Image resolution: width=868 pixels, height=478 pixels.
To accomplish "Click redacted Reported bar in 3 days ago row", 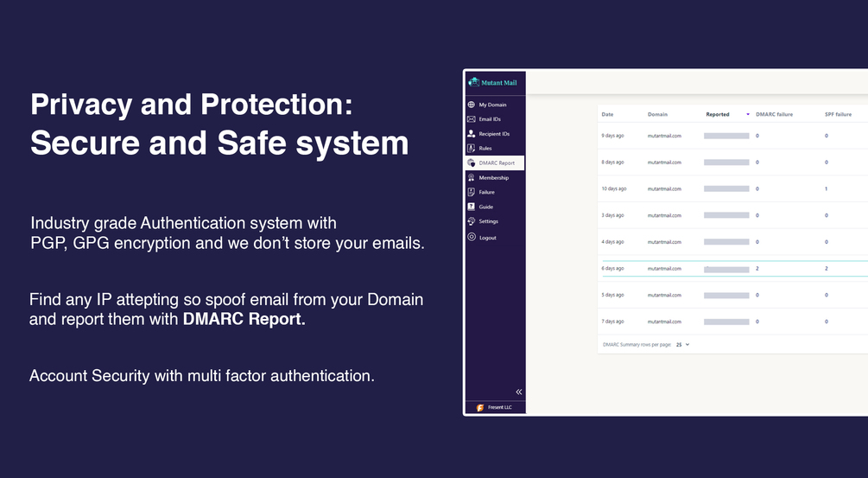I will 726,215.
